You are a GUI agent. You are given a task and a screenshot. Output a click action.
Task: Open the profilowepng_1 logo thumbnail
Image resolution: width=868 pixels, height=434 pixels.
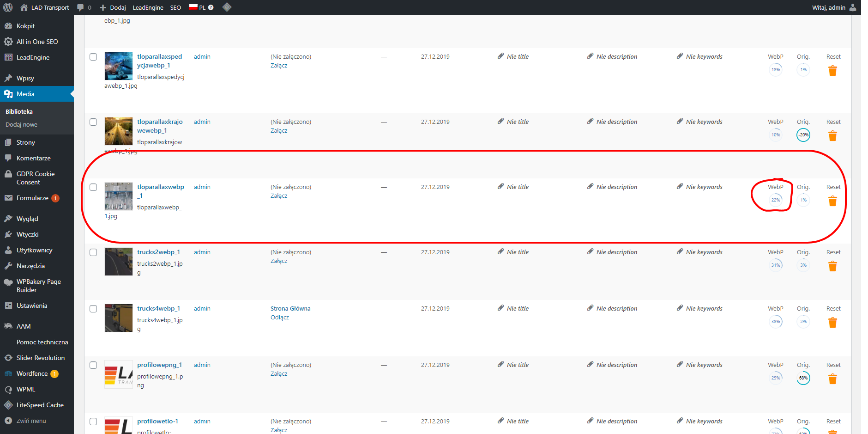(119, 374)
